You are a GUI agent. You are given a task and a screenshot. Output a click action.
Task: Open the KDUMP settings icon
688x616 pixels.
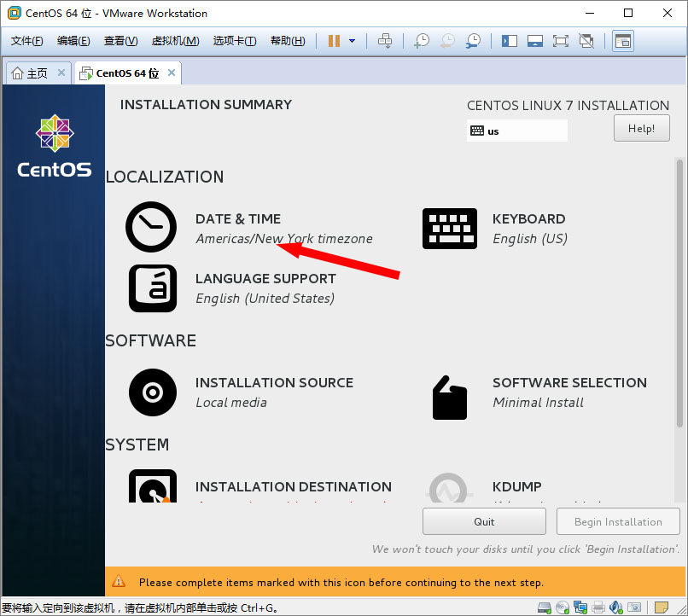450,490
